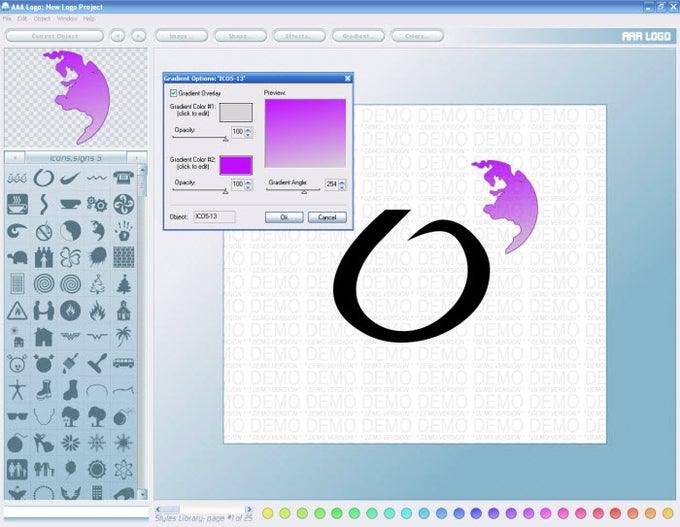Select the high-heel shoe icon
This screenshot has width=680, height=527.
point(44,443)
